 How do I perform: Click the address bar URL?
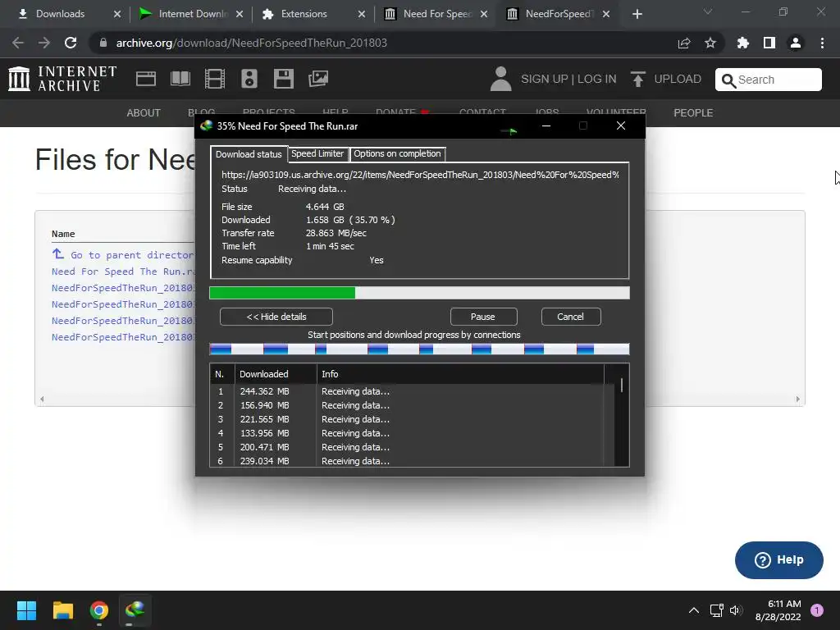[x=252, y=43]
